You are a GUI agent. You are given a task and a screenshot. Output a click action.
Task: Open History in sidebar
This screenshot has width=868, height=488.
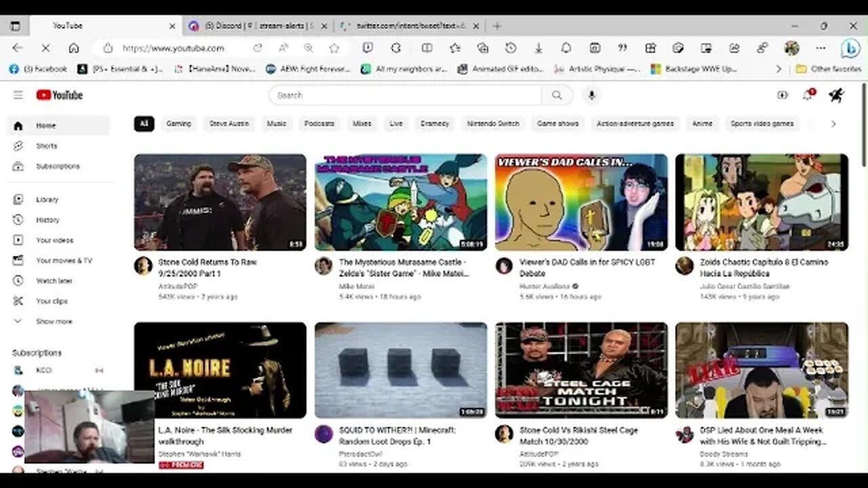point(58,220)
